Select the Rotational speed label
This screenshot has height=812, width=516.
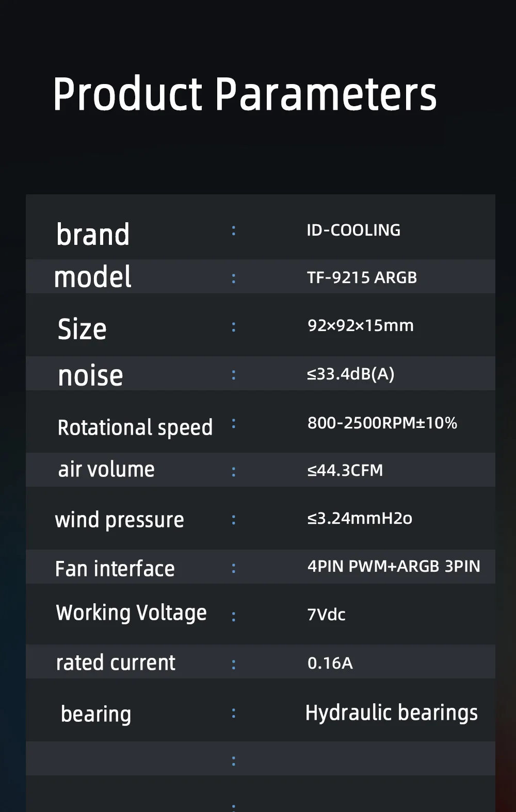135,427
